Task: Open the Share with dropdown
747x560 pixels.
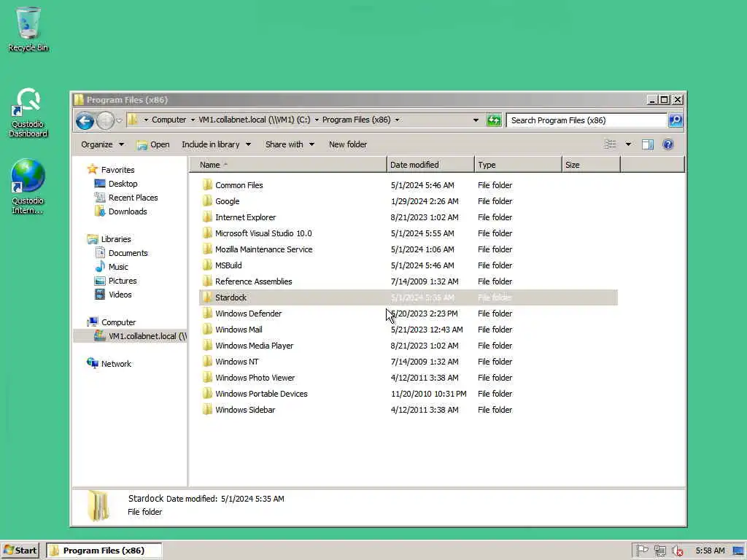Action: pos(290,144)
